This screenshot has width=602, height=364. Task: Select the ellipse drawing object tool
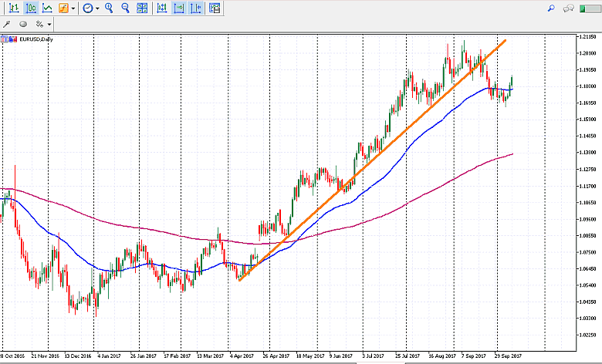(x=22, y=24)
